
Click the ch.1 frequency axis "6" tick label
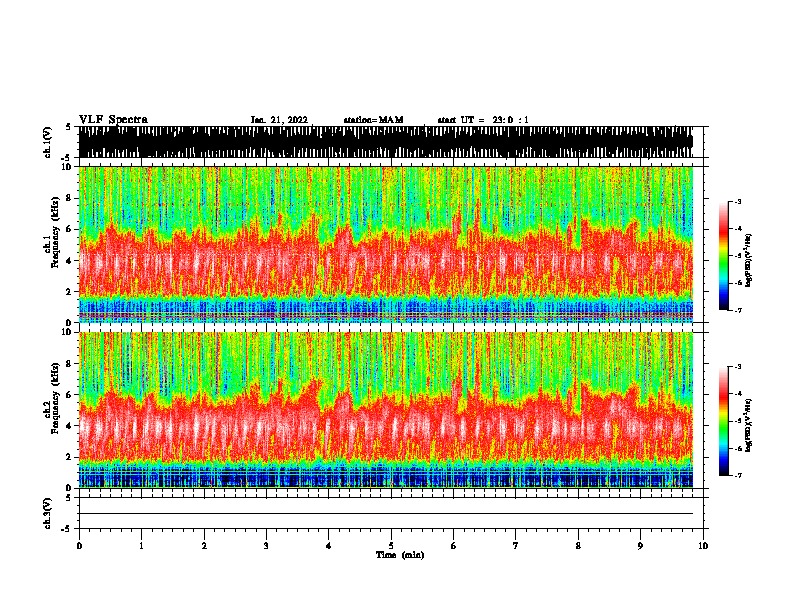(x=70, y=229)
